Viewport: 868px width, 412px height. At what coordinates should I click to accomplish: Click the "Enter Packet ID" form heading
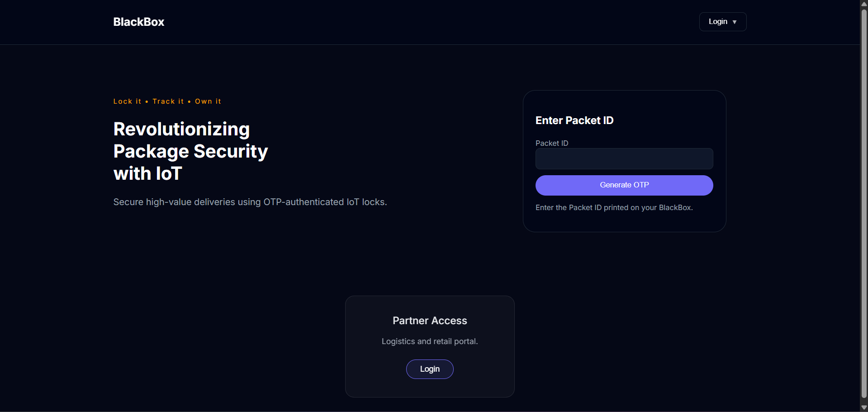pos(574,120)
